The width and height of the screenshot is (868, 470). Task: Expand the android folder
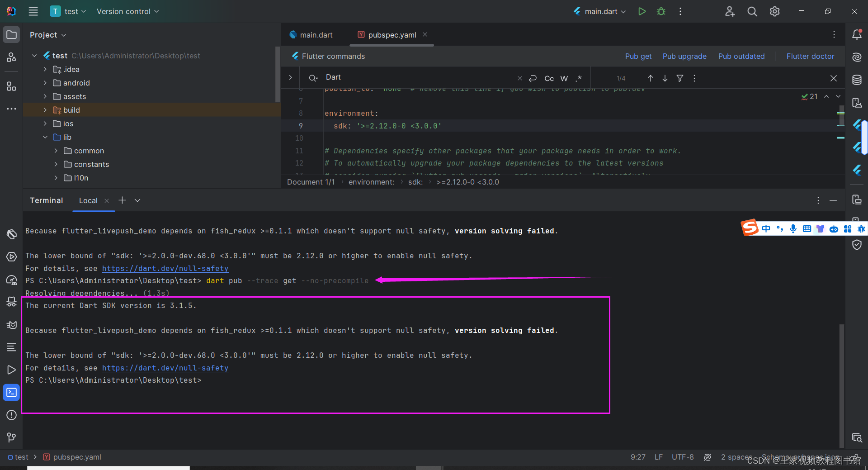pos(45,83)
